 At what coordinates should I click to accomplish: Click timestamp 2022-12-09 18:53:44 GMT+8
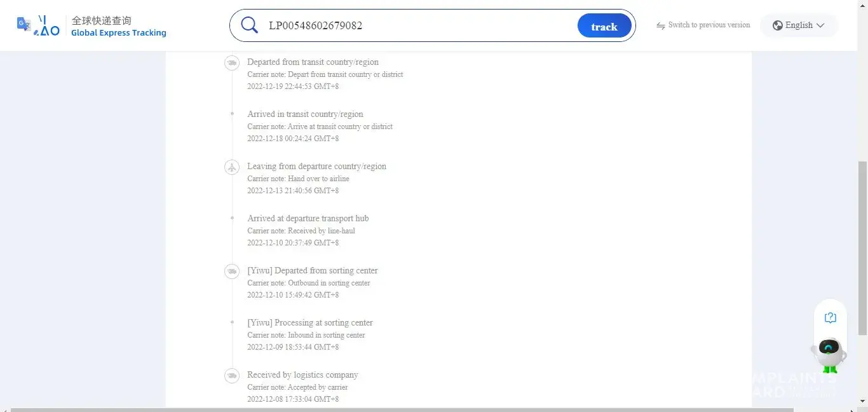point(293,347)
